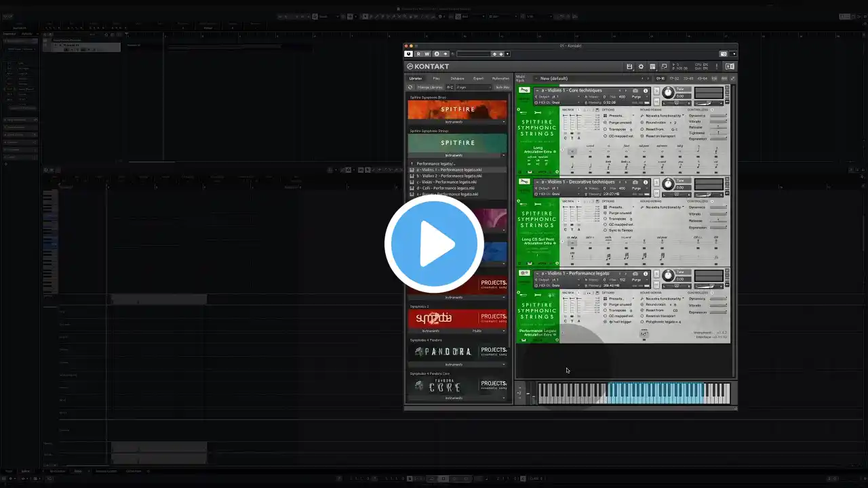This screenshot has height=488, width=868.
Task: Expand Instruments under Spitfire Symphonic Brass
Action: pyautogui.click(x=457, y=122)
